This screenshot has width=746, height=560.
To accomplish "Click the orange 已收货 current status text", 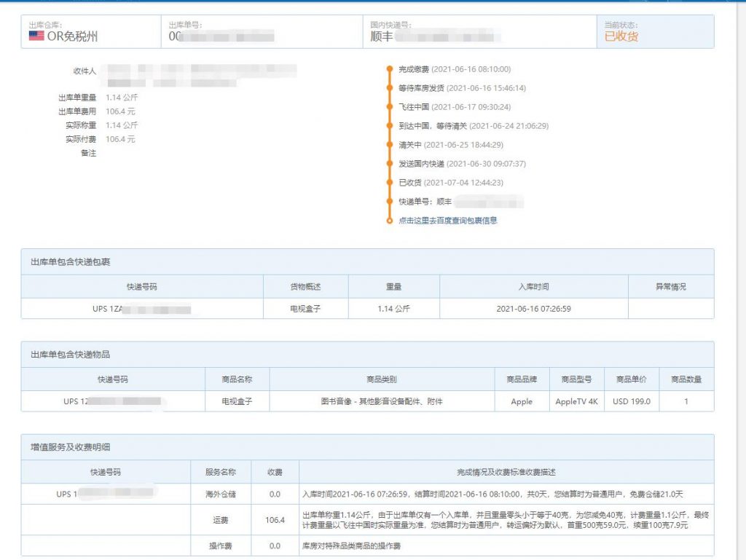I will 621,36.
